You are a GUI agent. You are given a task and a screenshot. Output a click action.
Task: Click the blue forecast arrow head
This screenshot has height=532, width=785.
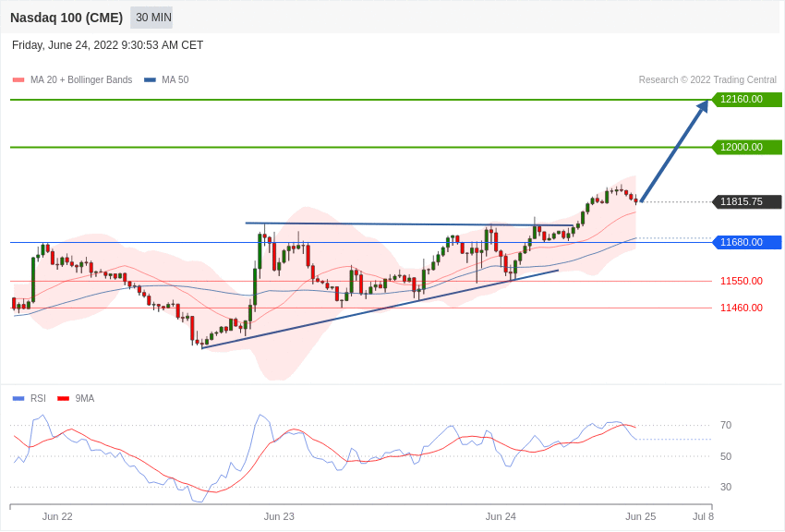(x=703, y=106)
